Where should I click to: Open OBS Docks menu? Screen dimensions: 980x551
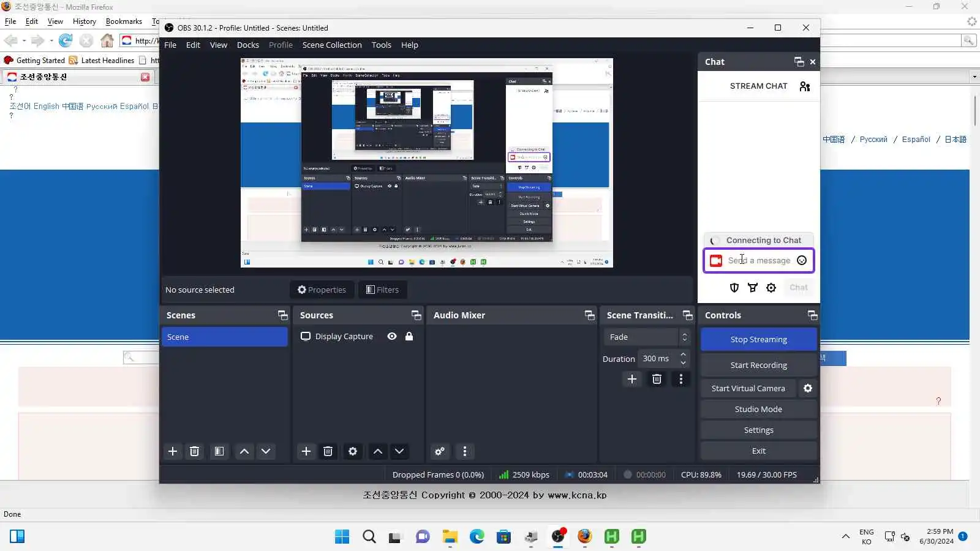(x=248, y=45)
